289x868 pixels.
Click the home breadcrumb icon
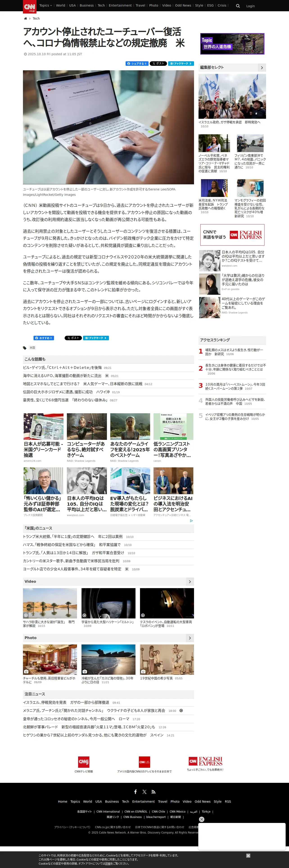25,18
